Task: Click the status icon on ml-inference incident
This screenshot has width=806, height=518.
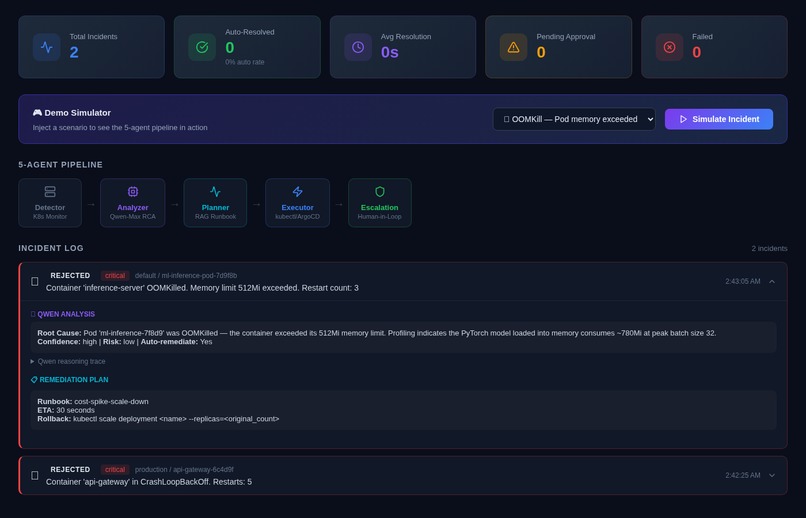Action: point(34,281)
